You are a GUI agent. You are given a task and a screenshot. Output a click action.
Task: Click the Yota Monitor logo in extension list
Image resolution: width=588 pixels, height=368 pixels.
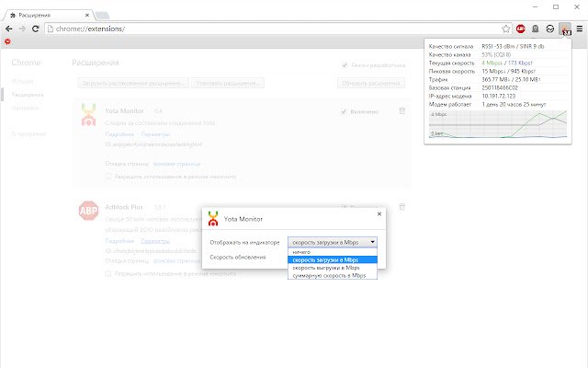tap(88, 114)
